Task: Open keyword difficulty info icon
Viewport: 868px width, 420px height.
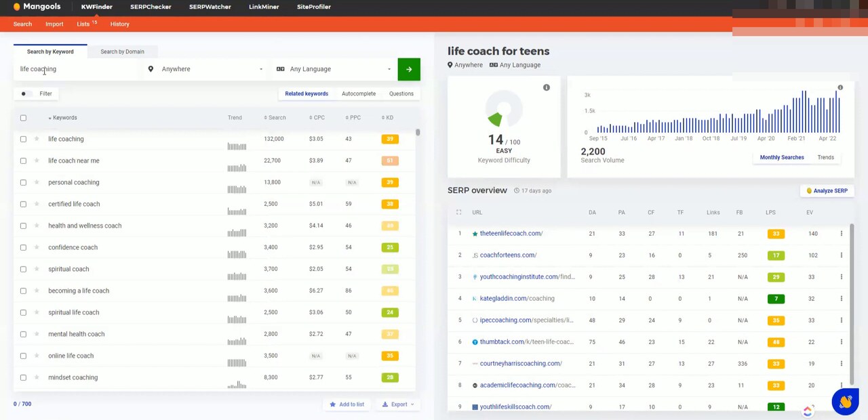Action: pos(547,87)
